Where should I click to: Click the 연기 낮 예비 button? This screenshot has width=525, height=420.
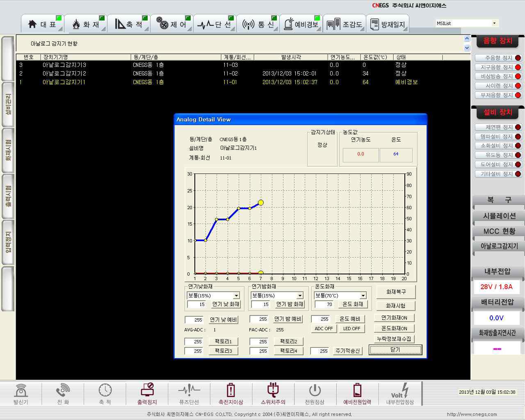tap(223, 320)
